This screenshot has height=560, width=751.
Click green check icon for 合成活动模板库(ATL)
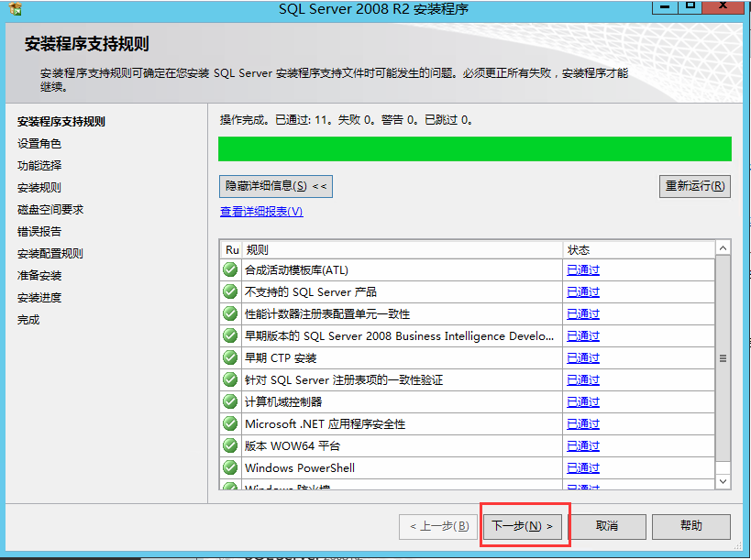point(230,270)
